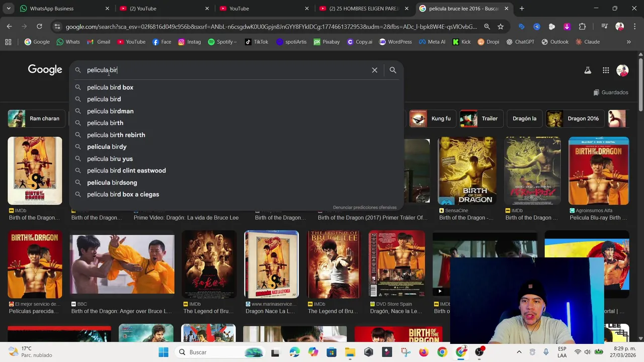Filter images by Kung fu chip

pos(432,119)
